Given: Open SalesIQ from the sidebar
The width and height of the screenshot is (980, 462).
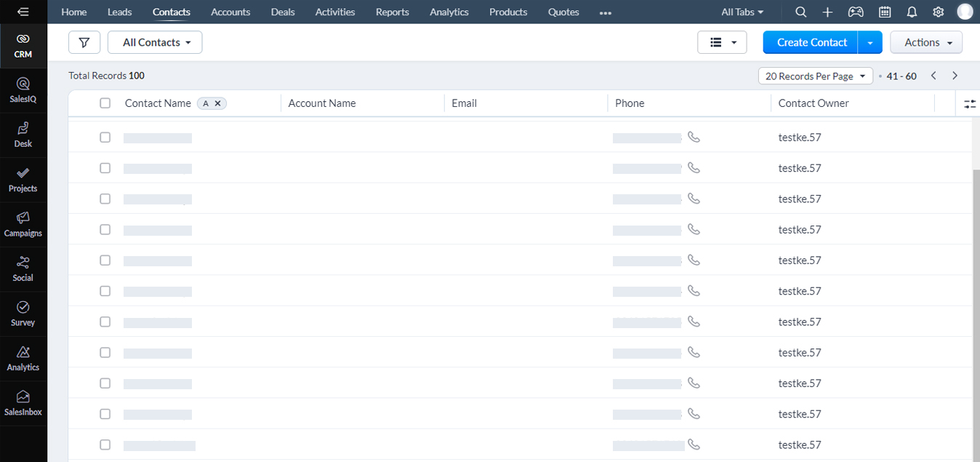Looking at the screenshot, I should tap(23, 90).
